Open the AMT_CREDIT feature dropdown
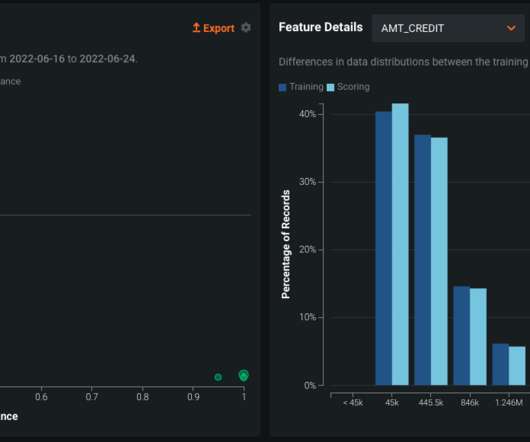 pyautogui.click(x=448, y=28)
